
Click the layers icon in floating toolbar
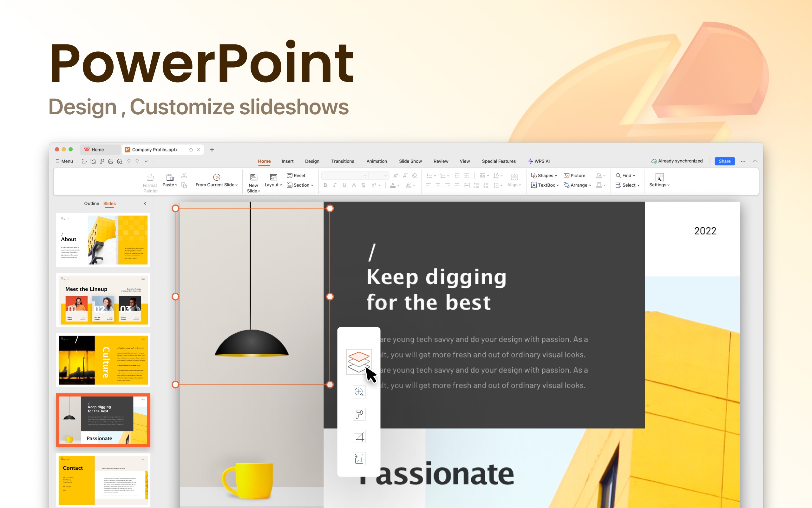[x=359, y=362]
